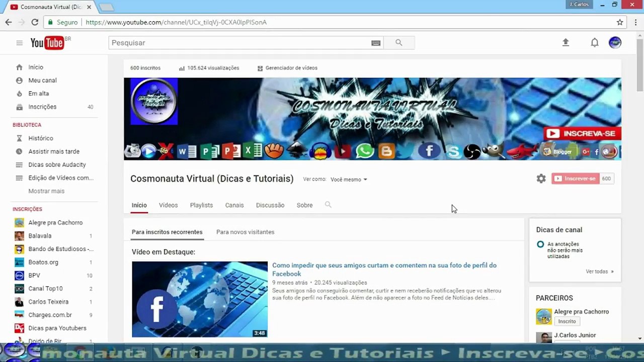The image size is (644, 362).
Task: Click the Alegre pra Cachorro partner avatar
Action: click(544, 317)
